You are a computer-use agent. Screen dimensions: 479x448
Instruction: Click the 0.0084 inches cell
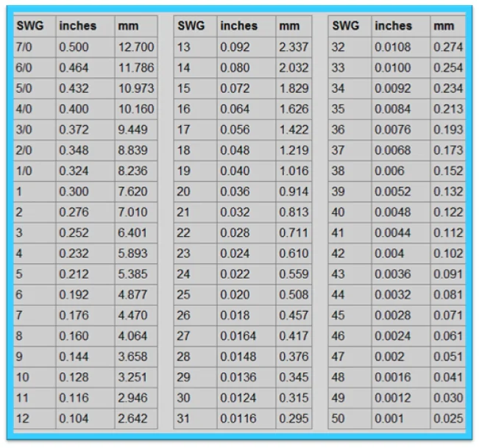click(x=401, y=109)
